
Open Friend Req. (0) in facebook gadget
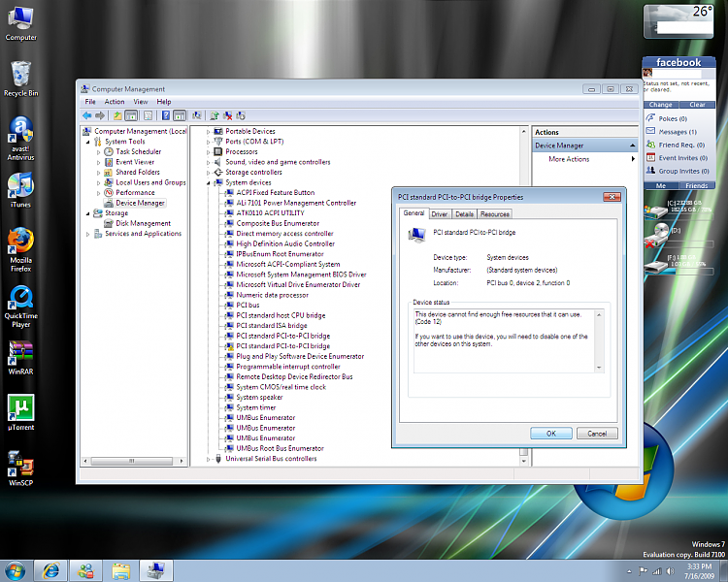681,145
